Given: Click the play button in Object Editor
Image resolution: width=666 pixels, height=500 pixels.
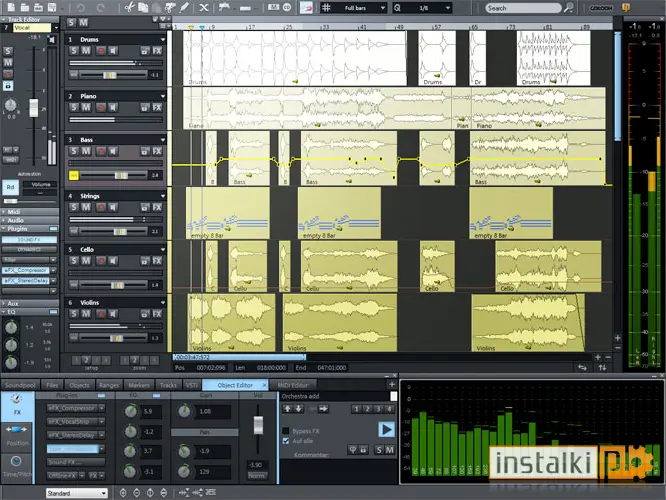Looking at the screenshot, I should (386, 429).
